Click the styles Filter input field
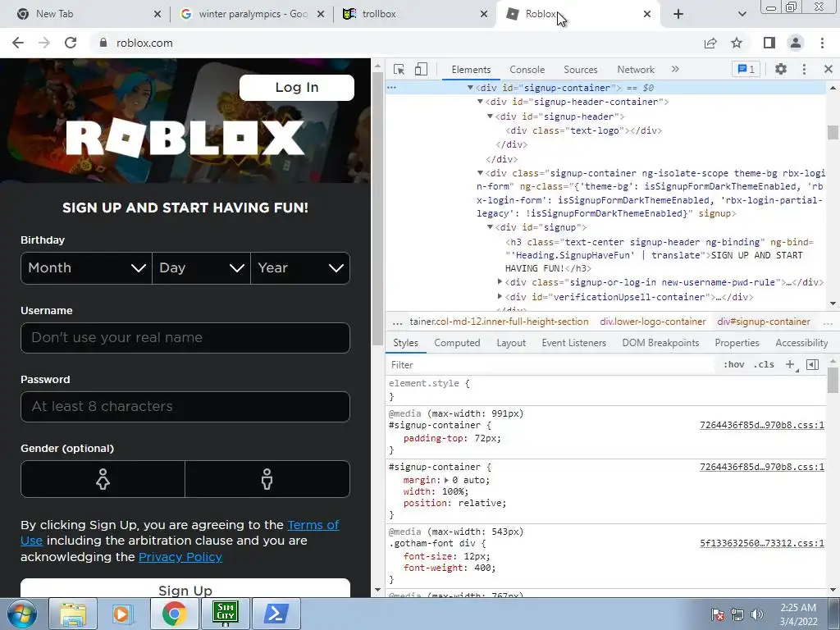The height and width of the screenshot is (630, 840). pyautogui.click(x=552, y=365)
